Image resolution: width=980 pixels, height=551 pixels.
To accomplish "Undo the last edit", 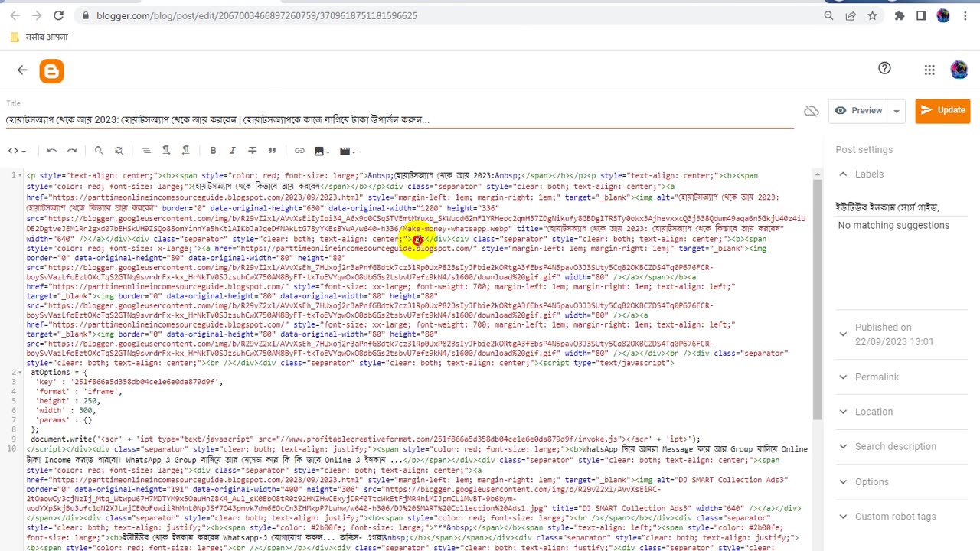I will point(52,151).
